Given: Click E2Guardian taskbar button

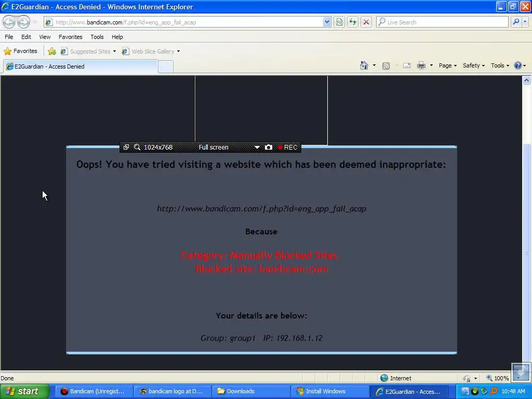Looking at the screenshot, I should (x=408, y=392).
